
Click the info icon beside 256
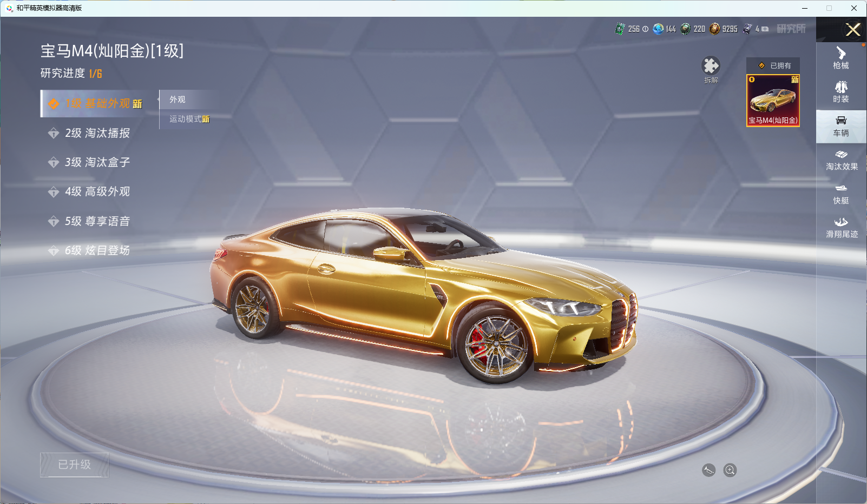(x=645, y=29)
